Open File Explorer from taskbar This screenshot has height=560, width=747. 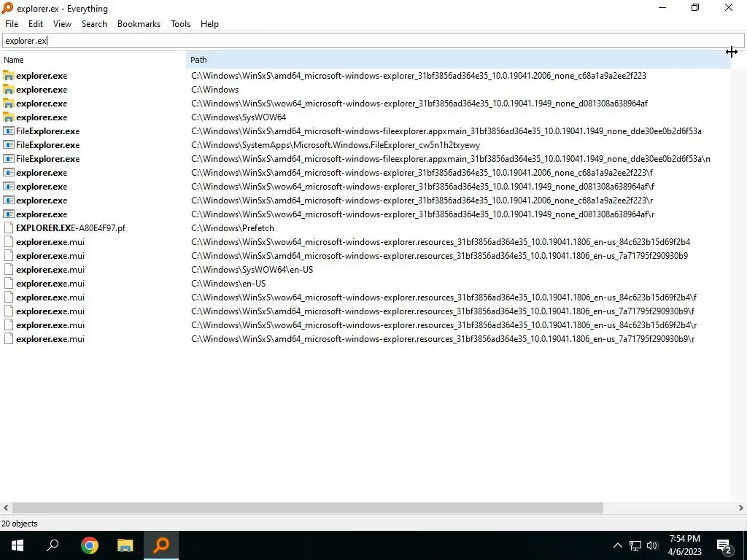125,545
